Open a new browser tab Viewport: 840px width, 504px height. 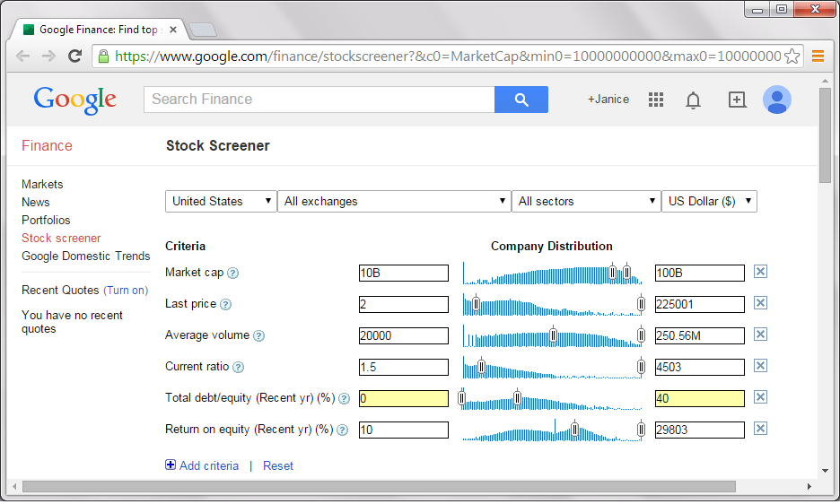(203, 30)
